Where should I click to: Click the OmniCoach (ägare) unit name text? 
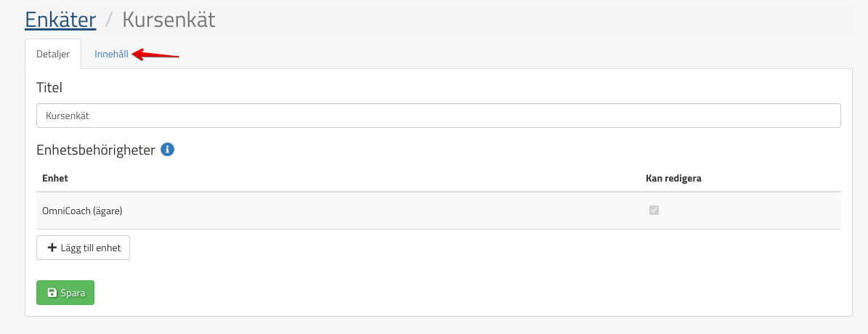[82, 211]
